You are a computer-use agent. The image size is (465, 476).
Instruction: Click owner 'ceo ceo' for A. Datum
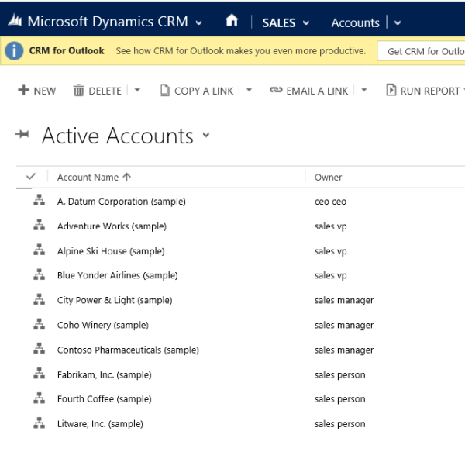point(330,202)
